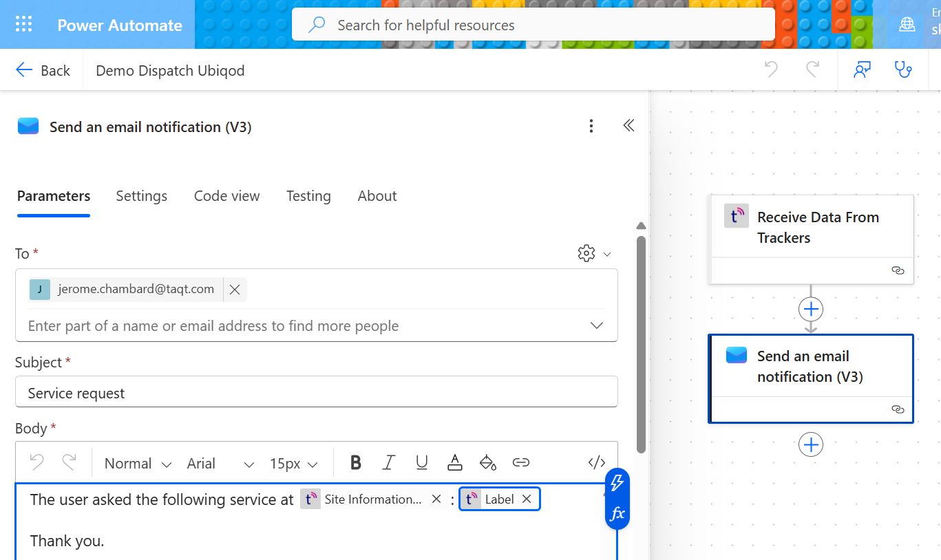Undo in the body editor toolbar
941x560 pixels.
point(37,462)
